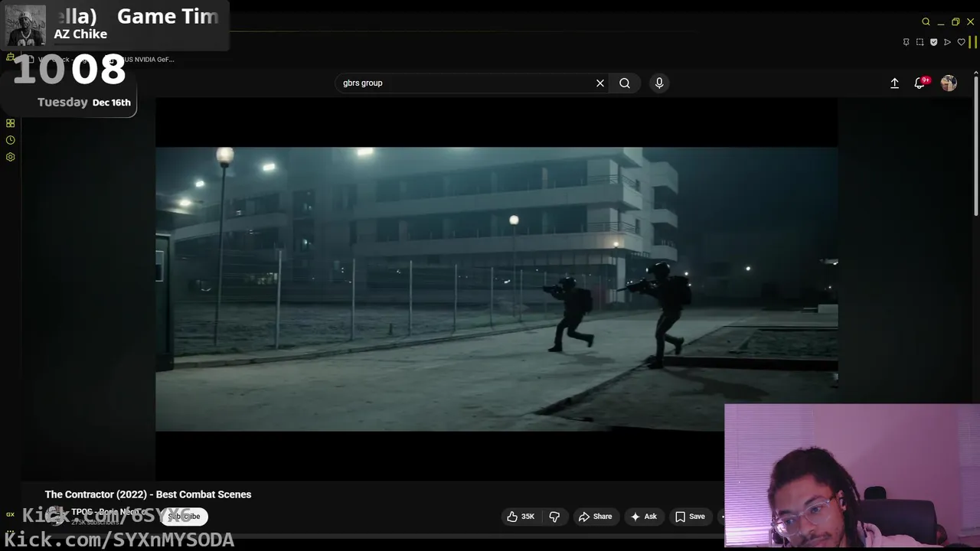Click the 'Tuesday Dec 16th' date widget
The width and height of the screenshot is (980, 551).
pos(84,102)
